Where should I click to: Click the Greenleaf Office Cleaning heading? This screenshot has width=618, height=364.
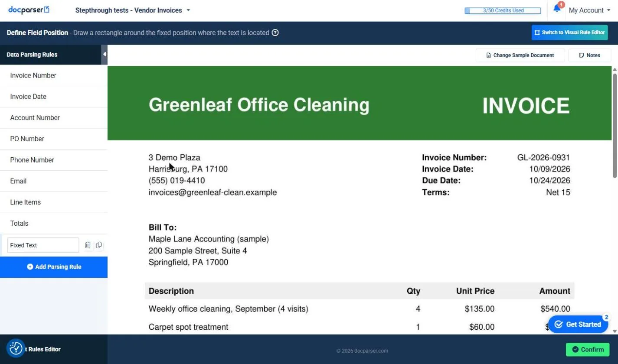pos(259,105)
